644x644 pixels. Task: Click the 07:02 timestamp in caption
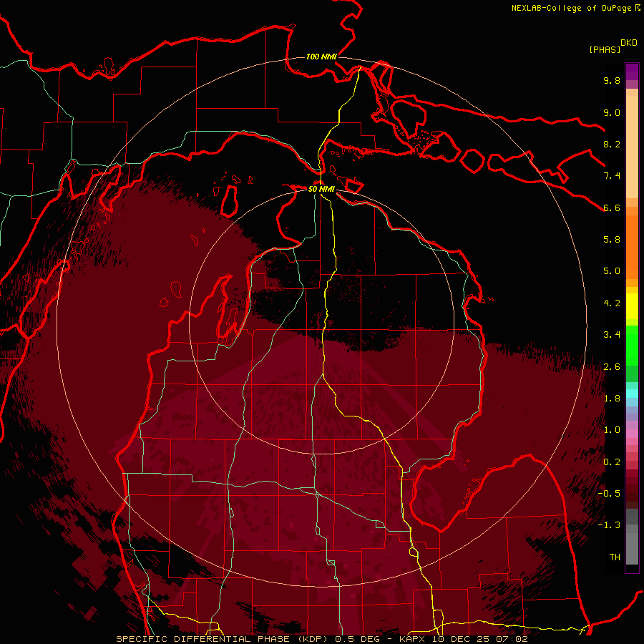point(513,639)
